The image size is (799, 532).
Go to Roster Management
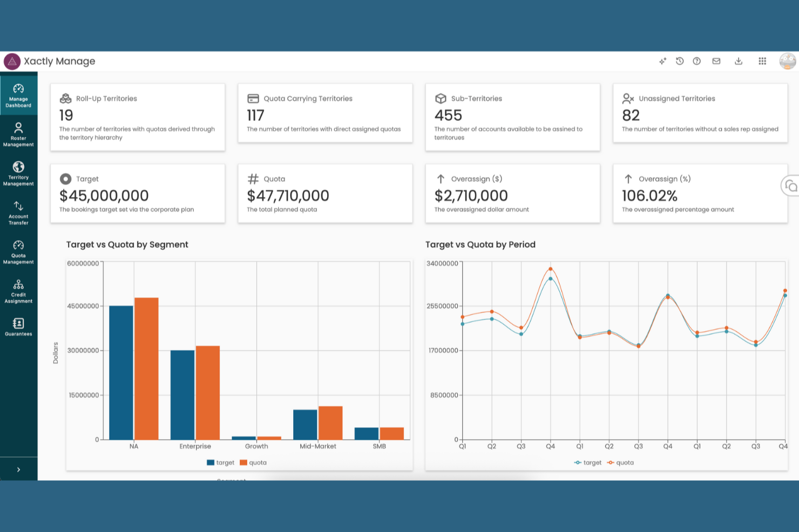18,134
